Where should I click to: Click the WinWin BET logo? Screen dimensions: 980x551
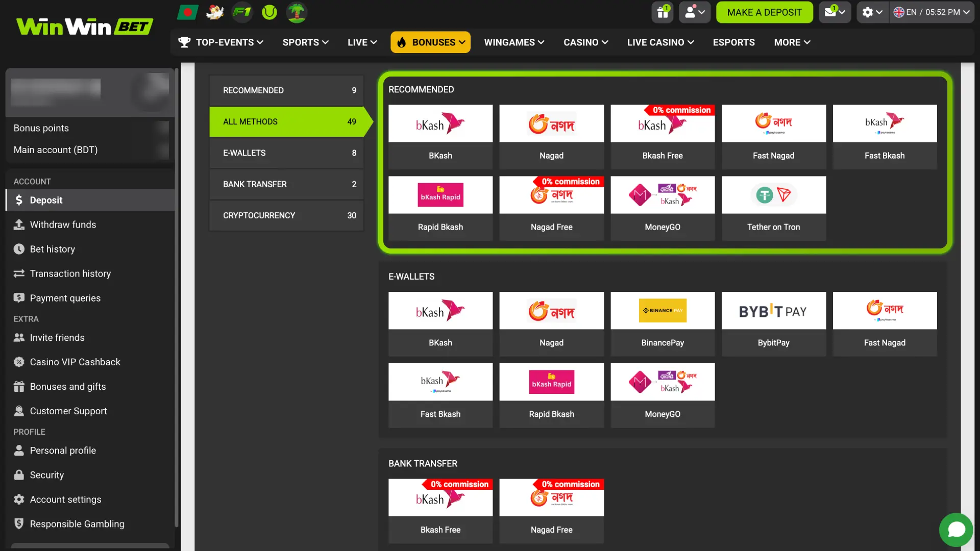(84, 27)
